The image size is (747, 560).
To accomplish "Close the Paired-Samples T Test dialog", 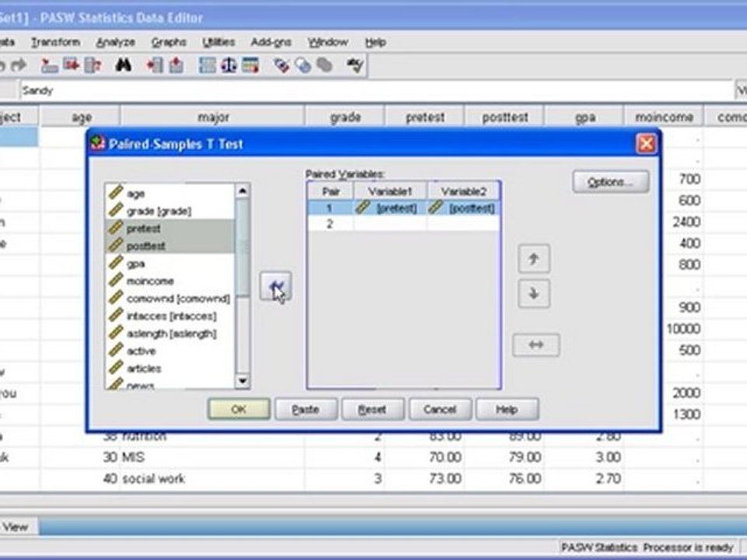I will tap(646, 144).
